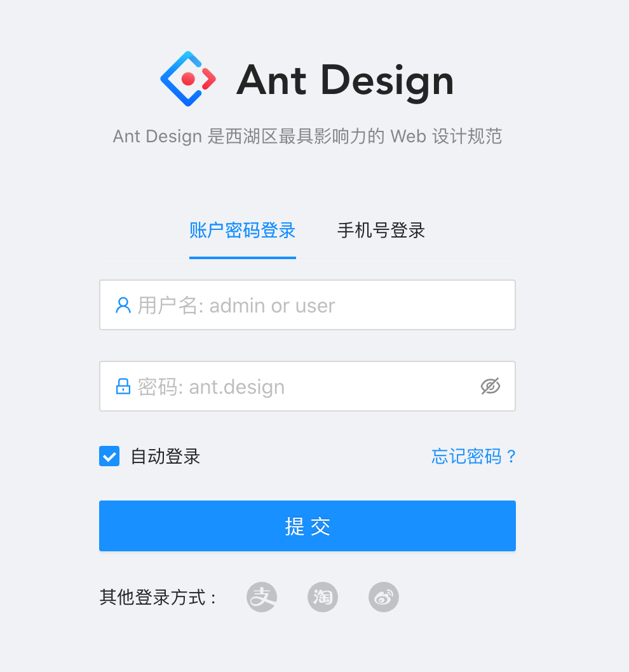Image resolution: width=629 pixels, height=672 pixels.
Task: Click the user avatar icon in username field
Action: [x=123, y=306]
